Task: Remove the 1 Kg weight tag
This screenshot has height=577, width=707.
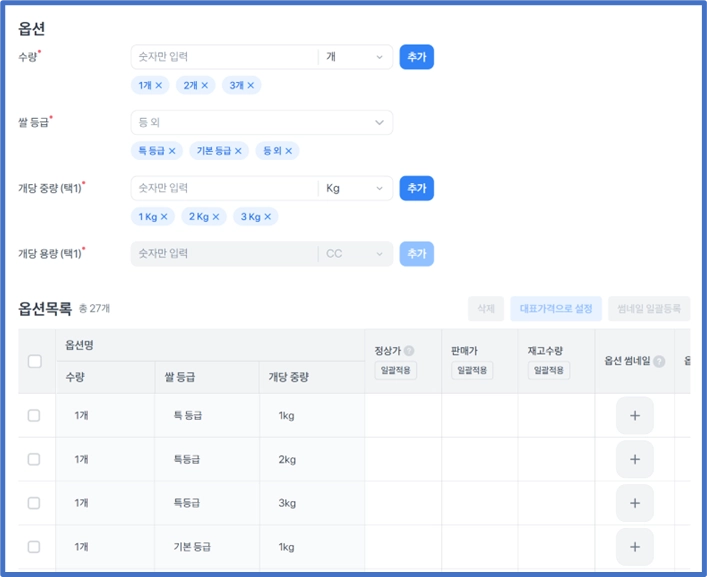Action: click(164, 217)
